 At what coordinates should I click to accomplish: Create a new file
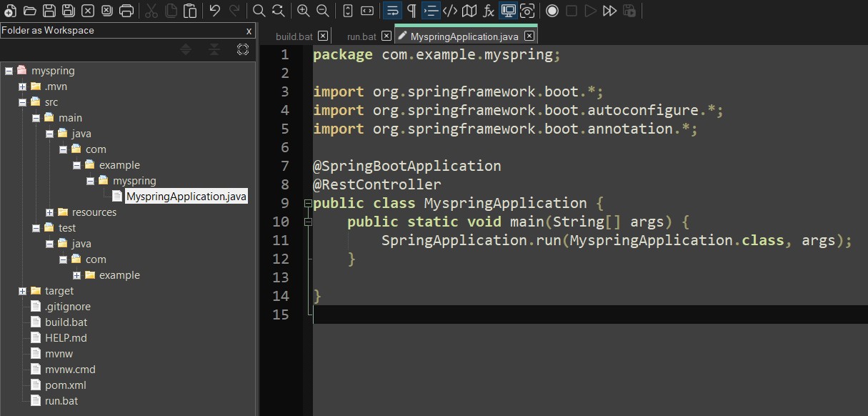click(x=11, y=10)
